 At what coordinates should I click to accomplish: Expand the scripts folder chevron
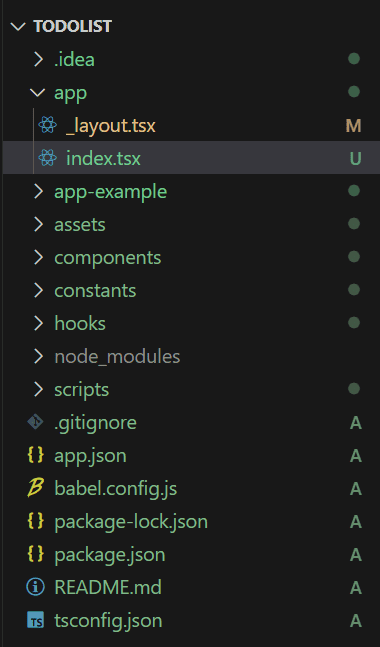click(x=38, y=389)
